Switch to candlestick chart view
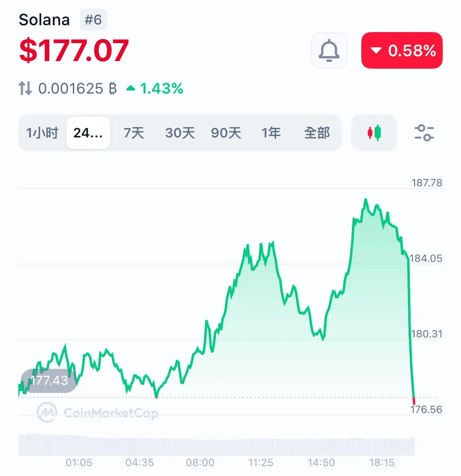 click(x=374, y=132)
